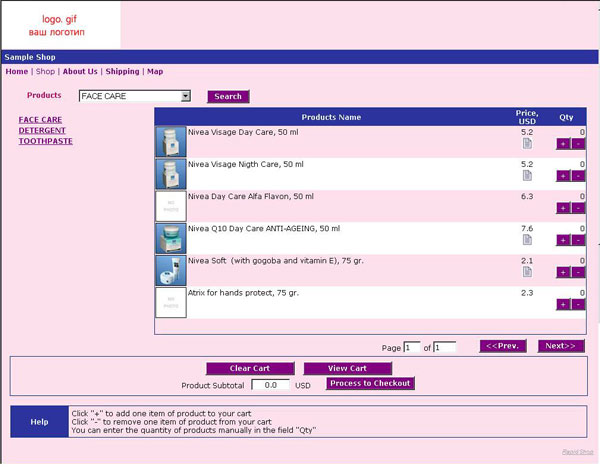Click the current Page number field

pos(412,347)
